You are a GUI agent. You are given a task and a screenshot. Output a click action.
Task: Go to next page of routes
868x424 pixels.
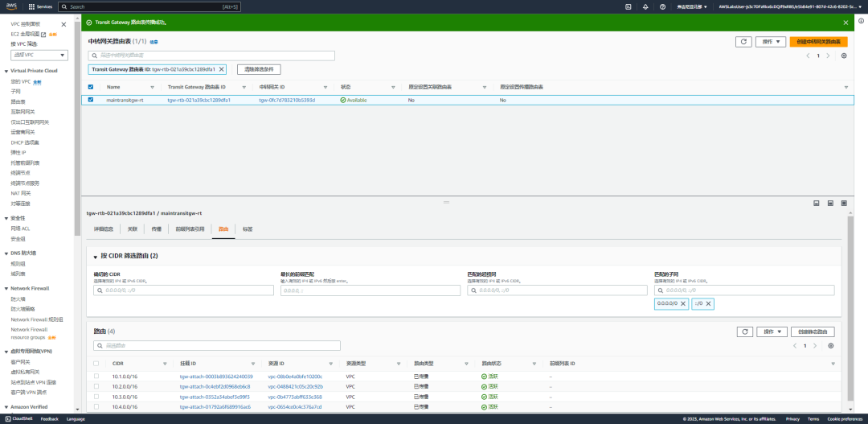tap(816, 345)
